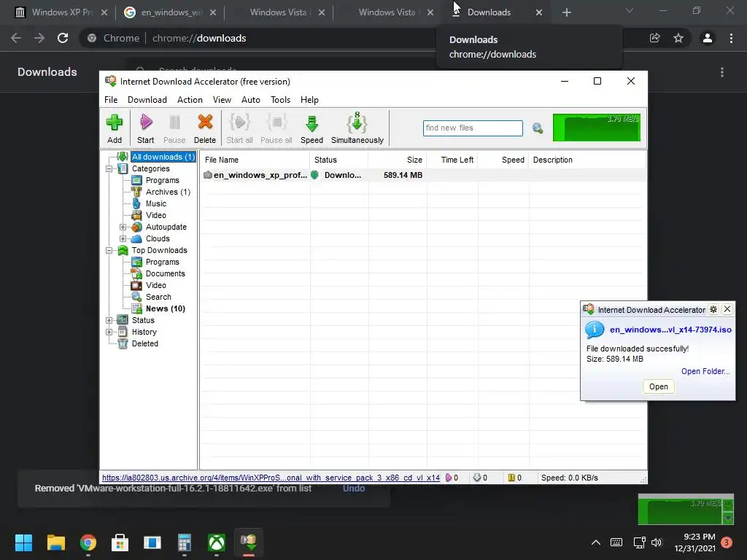Click the search magnifier icon next to find field
The image size is (747, 560).
[x=538, y=128]
